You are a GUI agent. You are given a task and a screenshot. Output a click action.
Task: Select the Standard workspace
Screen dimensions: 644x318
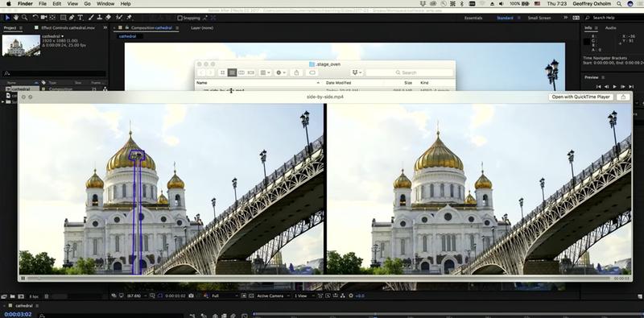point(505,18)
